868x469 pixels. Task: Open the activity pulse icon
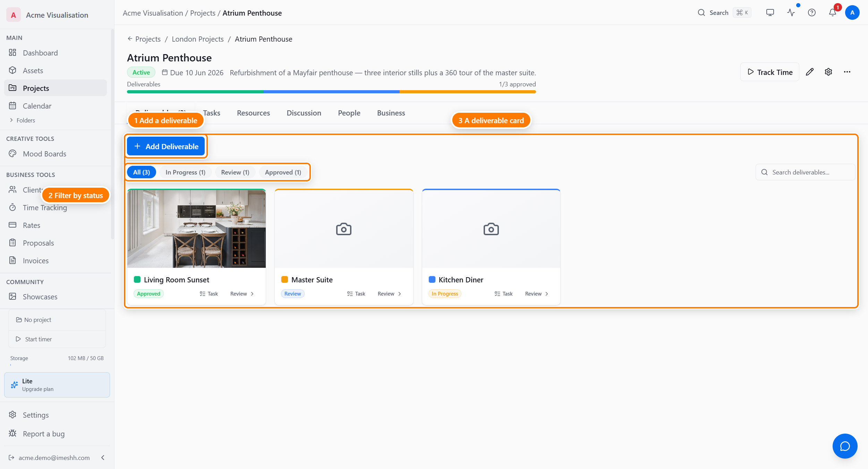791,13
